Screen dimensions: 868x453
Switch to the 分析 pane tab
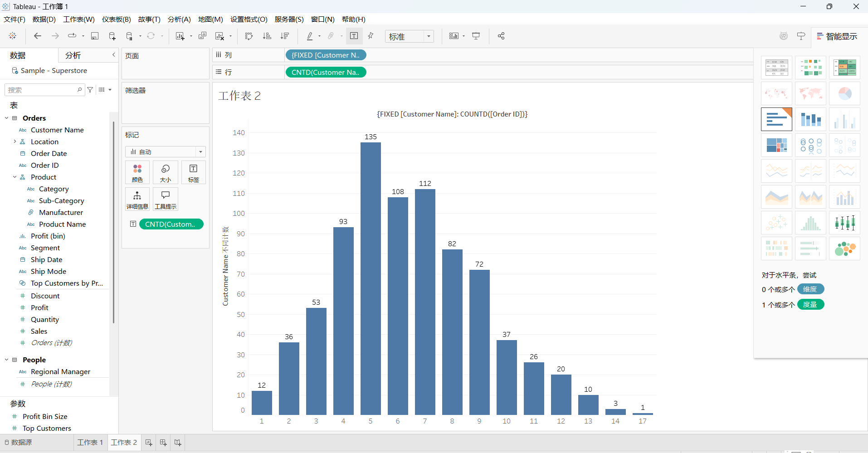[73, 55]
